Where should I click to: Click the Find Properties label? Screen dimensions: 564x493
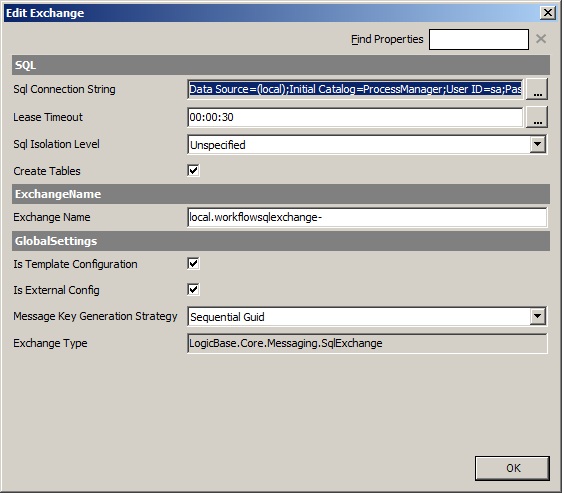click(387, 39)
